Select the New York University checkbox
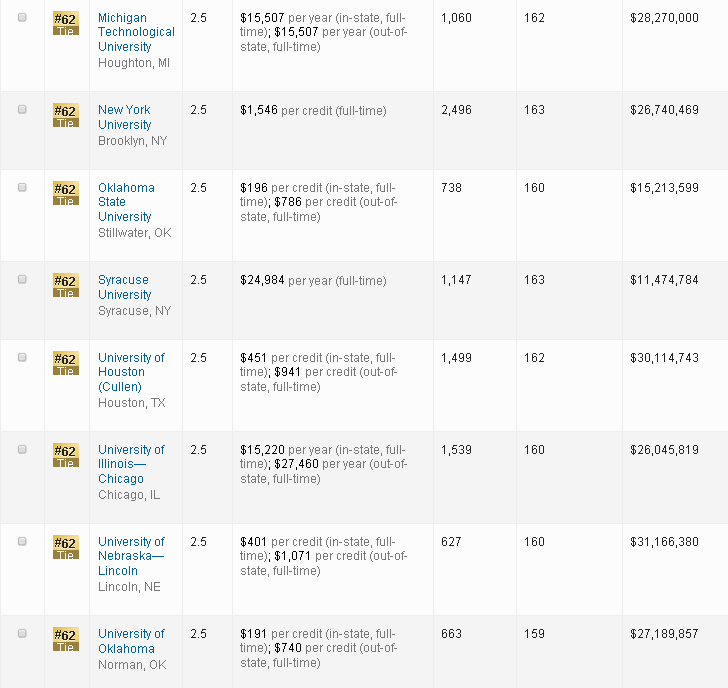728x688 pixels. [22, 110]
